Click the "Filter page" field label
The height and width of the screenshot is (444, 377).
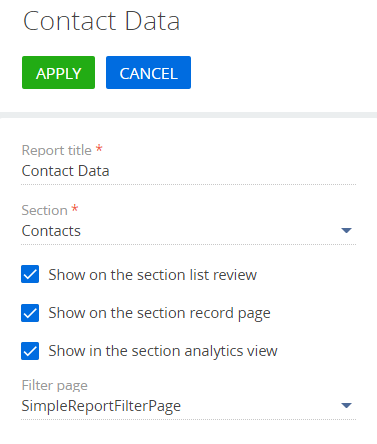tap(55, 386)
